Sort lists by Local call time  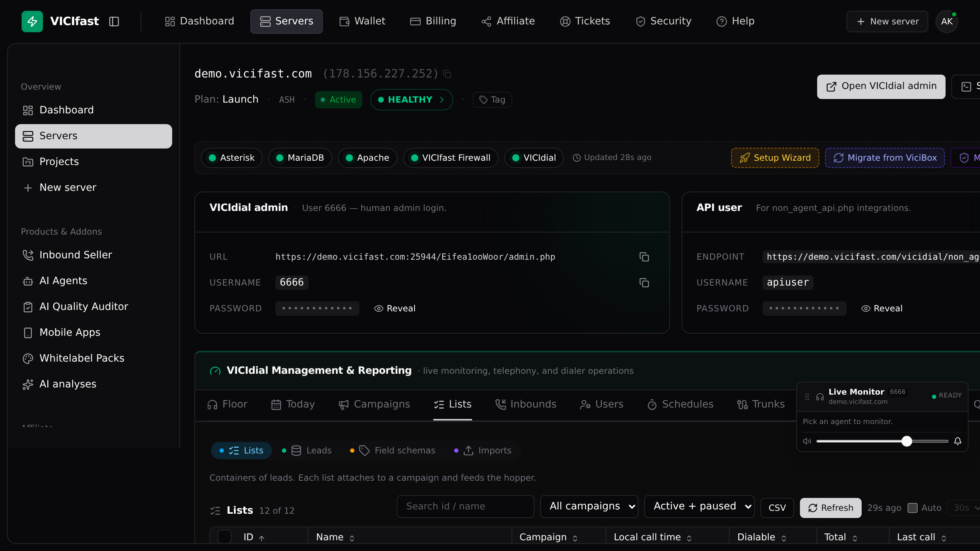click(653, 537)
